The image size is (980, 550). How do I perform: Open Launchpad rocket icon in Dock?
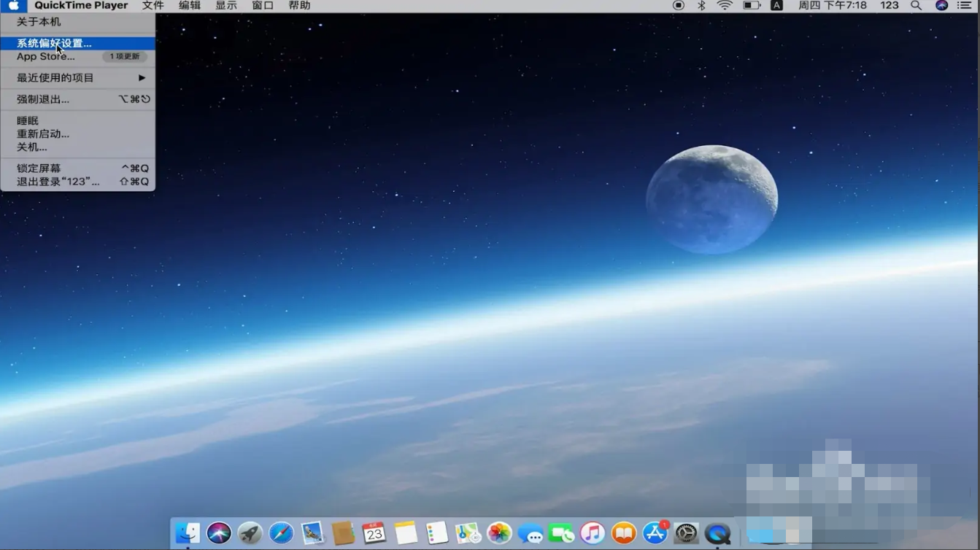coord(250,533)
